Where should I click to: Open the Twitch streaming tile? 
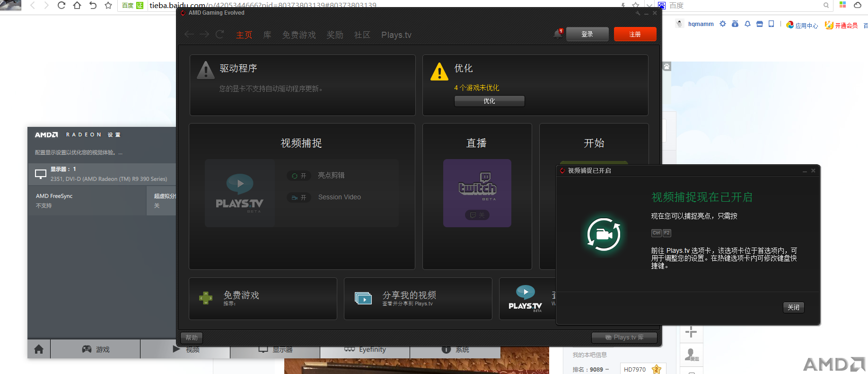477,193
